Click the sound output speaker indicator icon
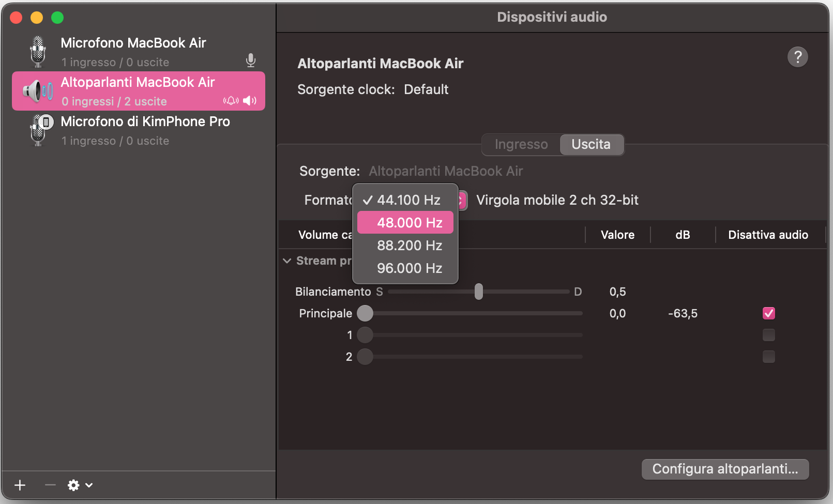The height and width of the screenshot is (504, 833). click(x=250, y=100)
